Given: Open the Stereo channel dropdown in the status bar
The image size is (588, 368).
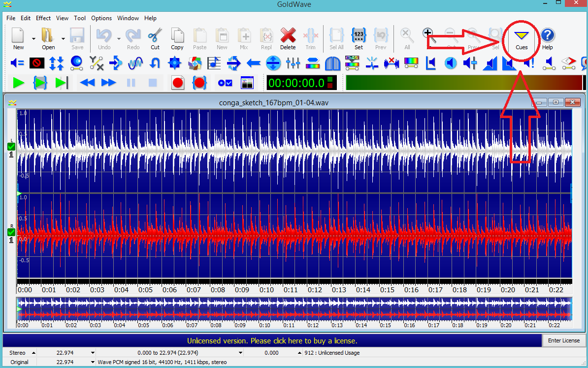Looking at the screenshot, I should tap(34, 353).
